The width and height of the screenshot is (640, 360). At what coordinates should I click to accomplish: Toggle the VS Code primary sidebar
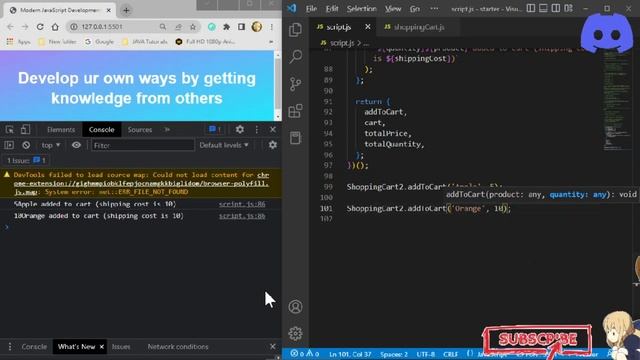point(531,8)
